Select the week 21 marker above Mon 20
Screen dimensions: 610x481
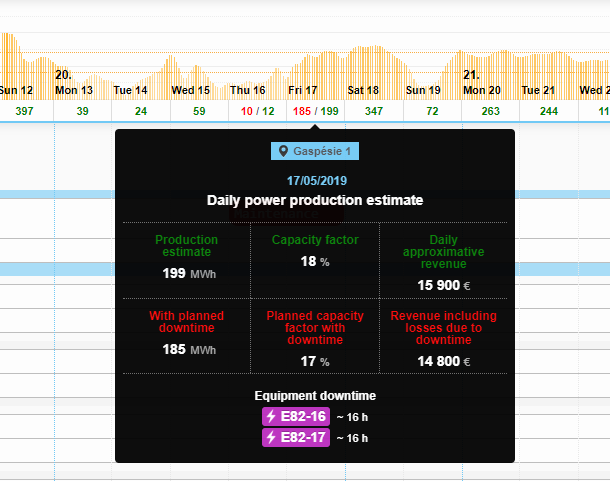point(471,75)
